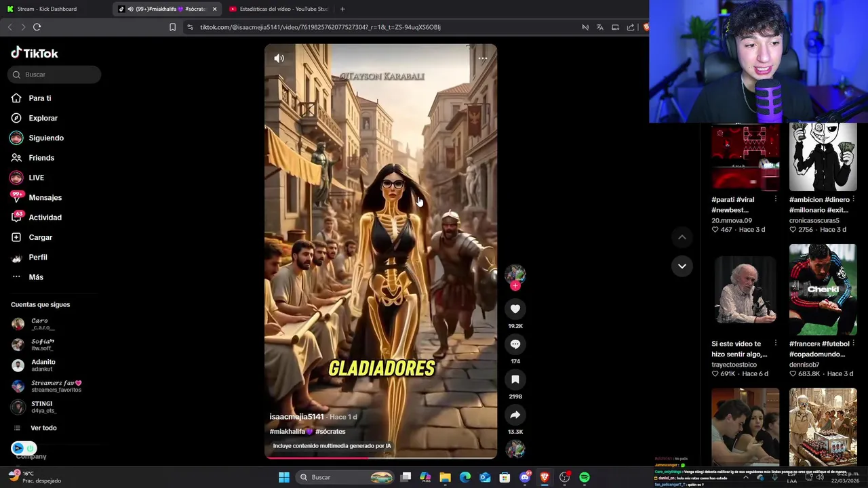
Task: Click the TikTok logo
Action: [35, 53]
